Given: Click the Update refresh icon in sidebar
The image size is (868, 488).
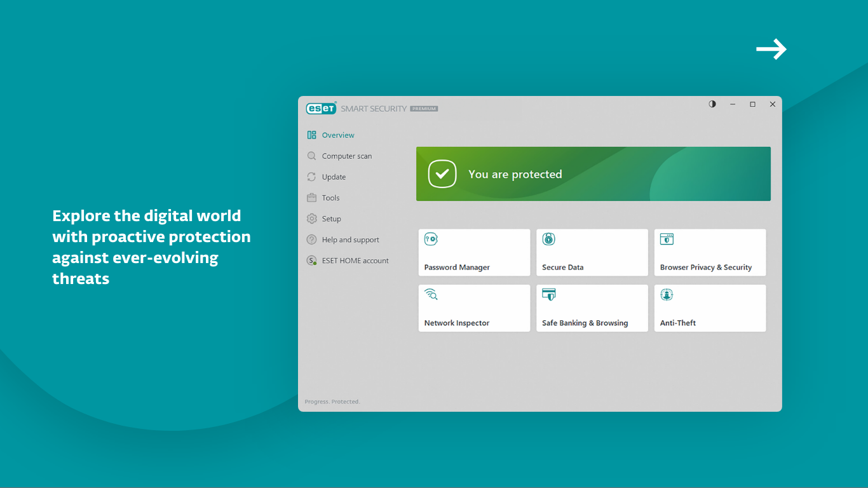Looking at the screenshot, I should (311, 177).
